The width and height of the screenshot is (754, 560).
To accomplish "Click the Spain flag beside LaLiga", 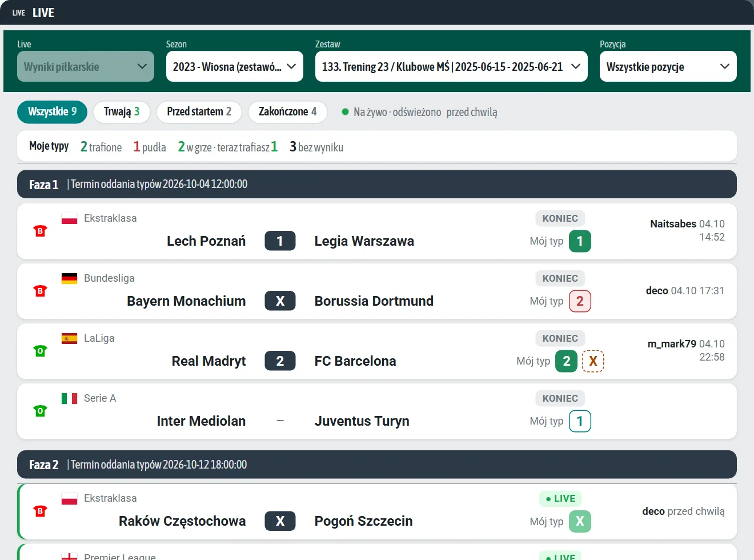I will pos(69,338).
